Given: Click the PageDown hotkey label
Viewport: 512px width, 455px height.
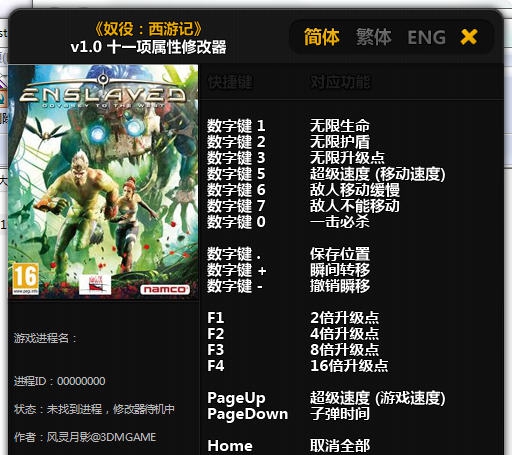Looking at the screenshot, I should click(248, 414).
